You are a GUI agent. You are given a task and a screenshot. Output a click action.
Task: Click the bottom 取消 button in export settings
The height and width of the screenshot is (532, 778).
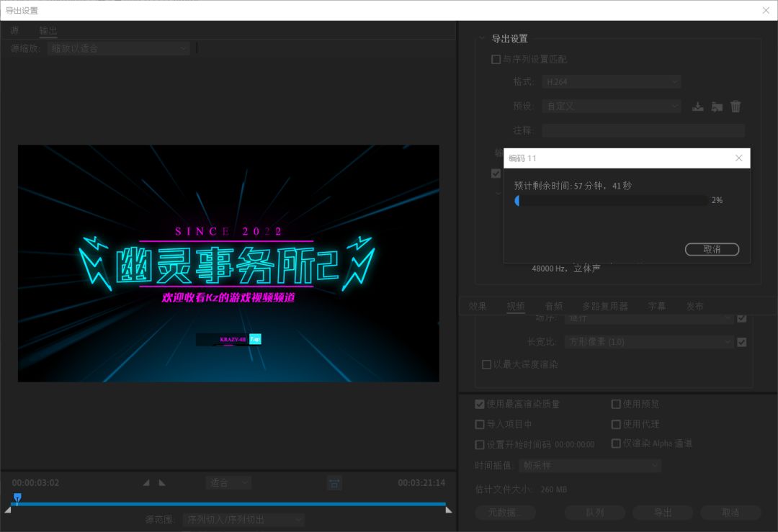coord(730,513)
